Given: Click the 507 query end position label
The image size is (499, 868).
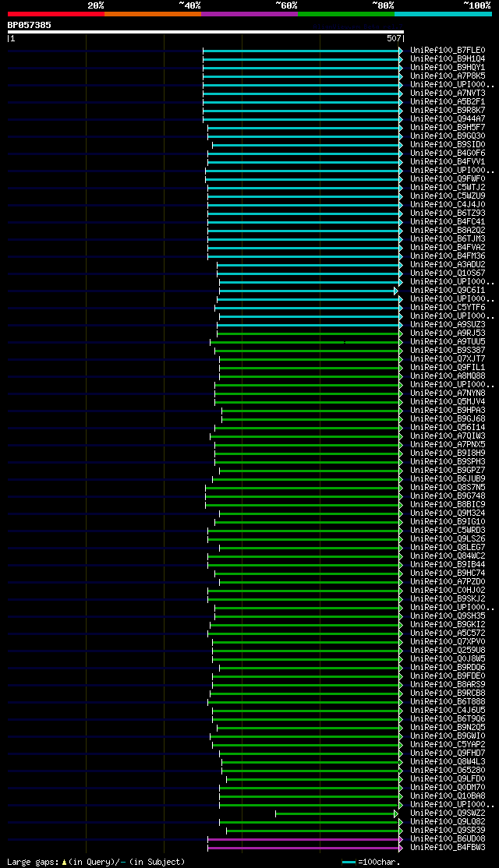Looking at the screenshot, I should point(394,39).
